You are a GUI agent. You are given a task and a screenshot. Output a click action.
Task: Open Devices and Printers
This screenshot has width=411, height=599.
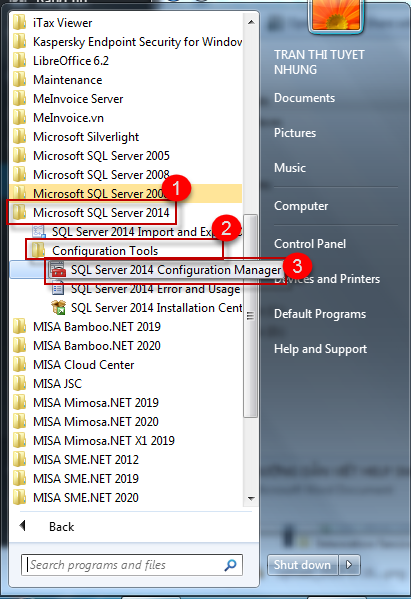(327, 279)
